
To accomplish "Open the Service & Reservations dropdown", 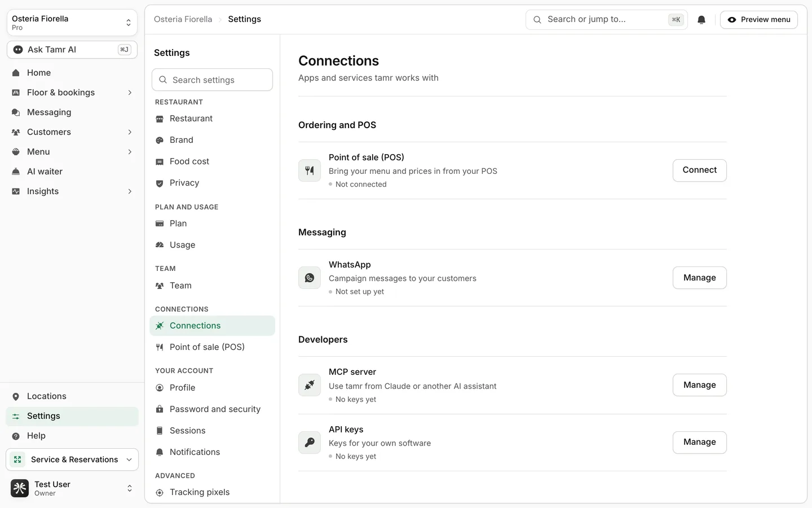I will [x=72, y=459].
